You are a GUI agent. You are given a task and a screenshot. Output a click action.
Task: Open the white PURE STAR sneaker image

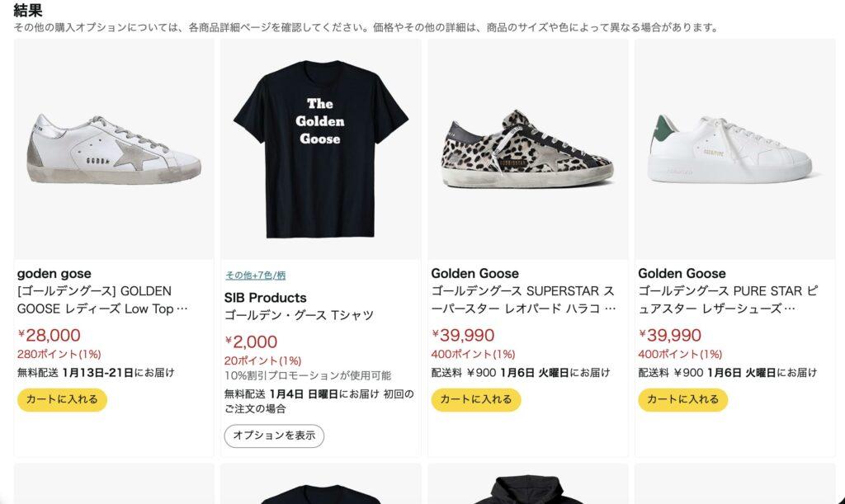734,149
